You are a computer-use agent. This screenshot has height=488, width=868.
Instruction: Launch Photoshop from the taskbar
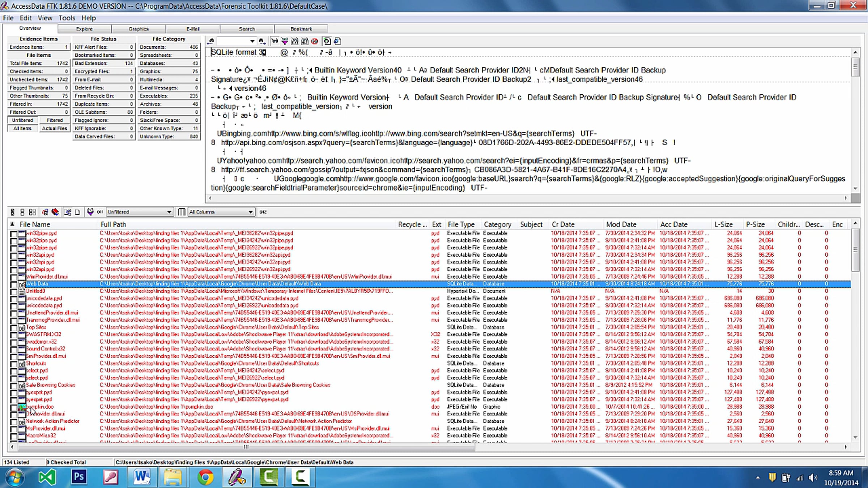pyautogui.click(x=79, y=478)
